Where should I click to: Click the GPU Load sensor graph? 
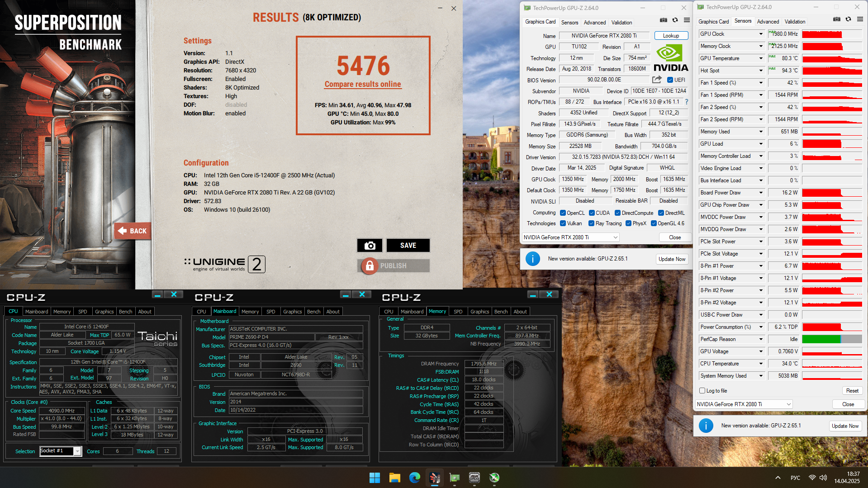pyautogui.click(x=832, y=144)
